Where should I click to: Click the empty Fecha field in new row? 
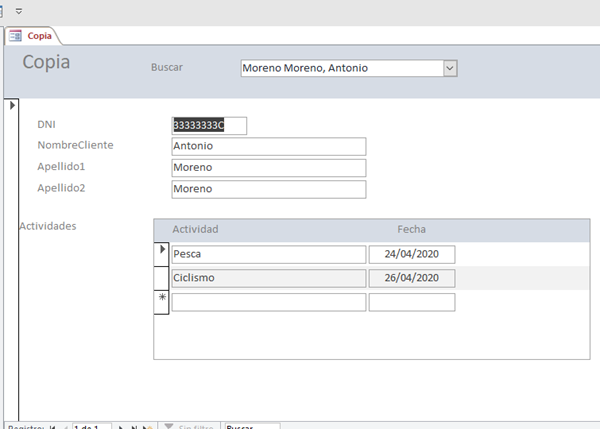coord(411,301)
